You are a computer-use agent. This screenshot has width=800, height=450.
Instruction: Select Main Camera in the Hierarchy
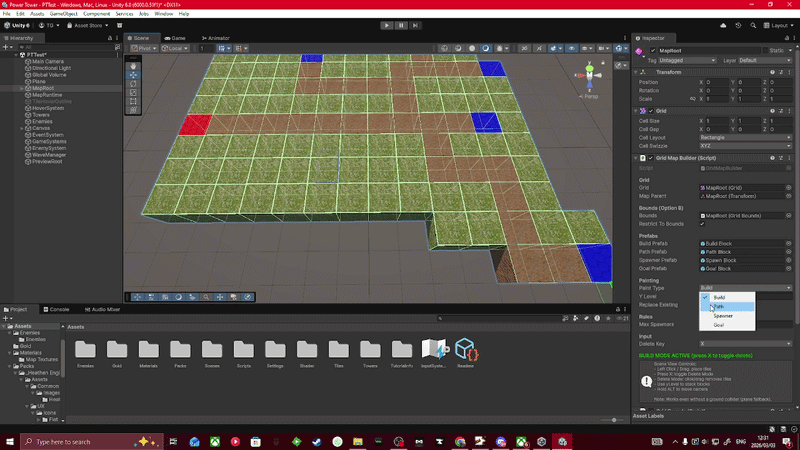point(48,61)
